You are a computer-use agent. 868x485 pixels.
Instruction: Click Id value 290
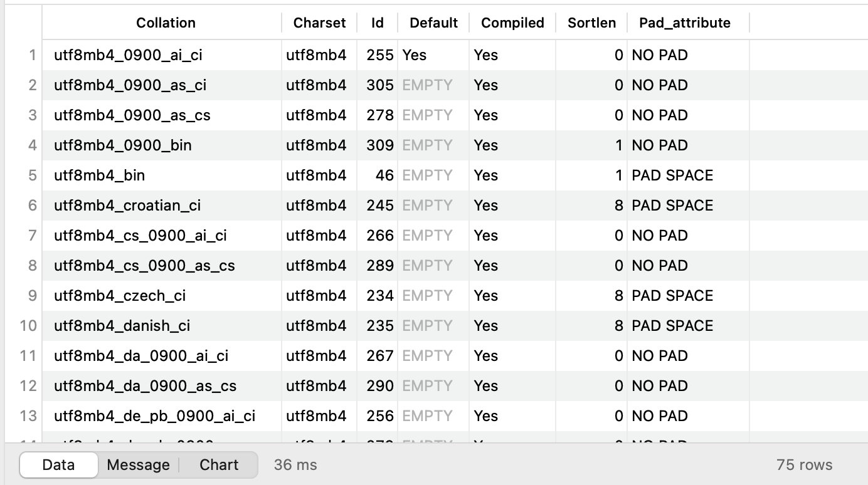coord(380,386)
